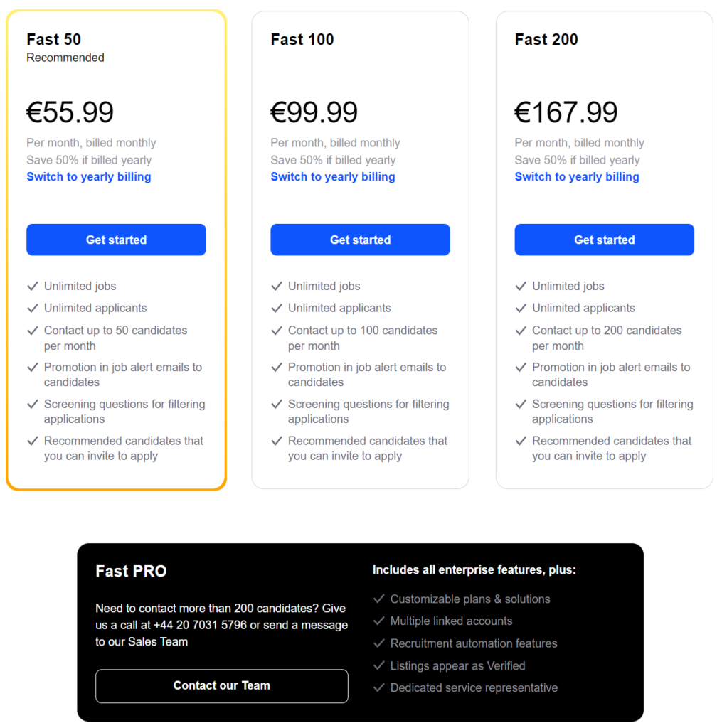The height and width of the screenshot is (728, 722).
Task: Click checkmark next to Contact up to 100 candidates
Action: coord(277,331)
